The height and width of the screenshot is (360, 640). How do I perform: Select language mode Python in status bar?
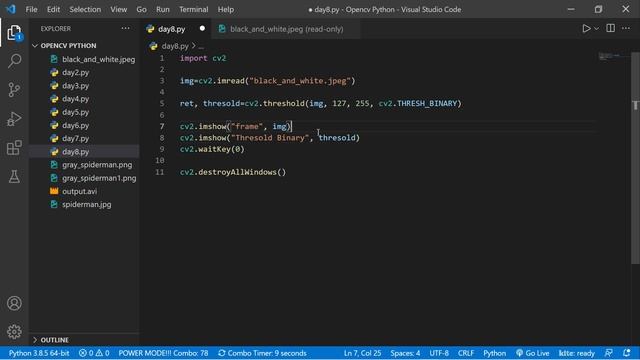click(494, 353)
